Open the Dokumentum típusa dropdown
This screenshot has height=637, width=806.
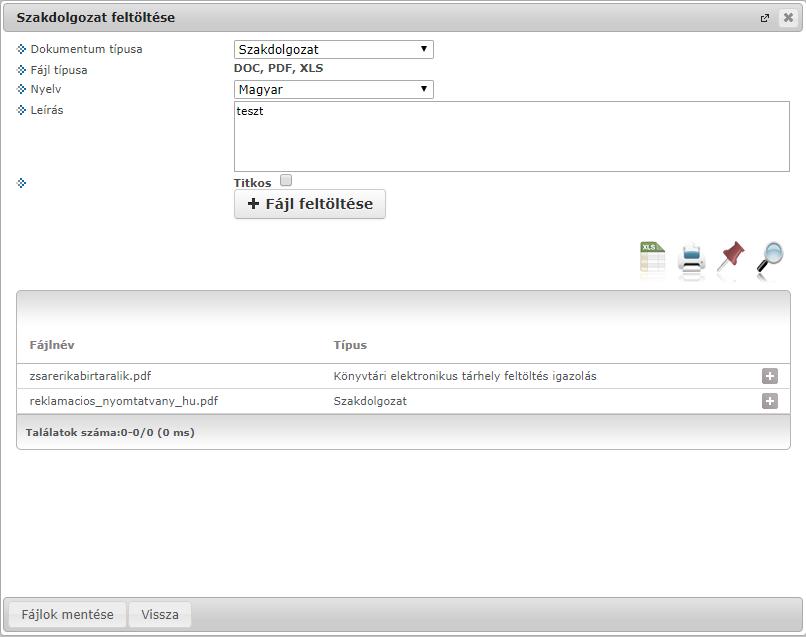coord(334,49)
